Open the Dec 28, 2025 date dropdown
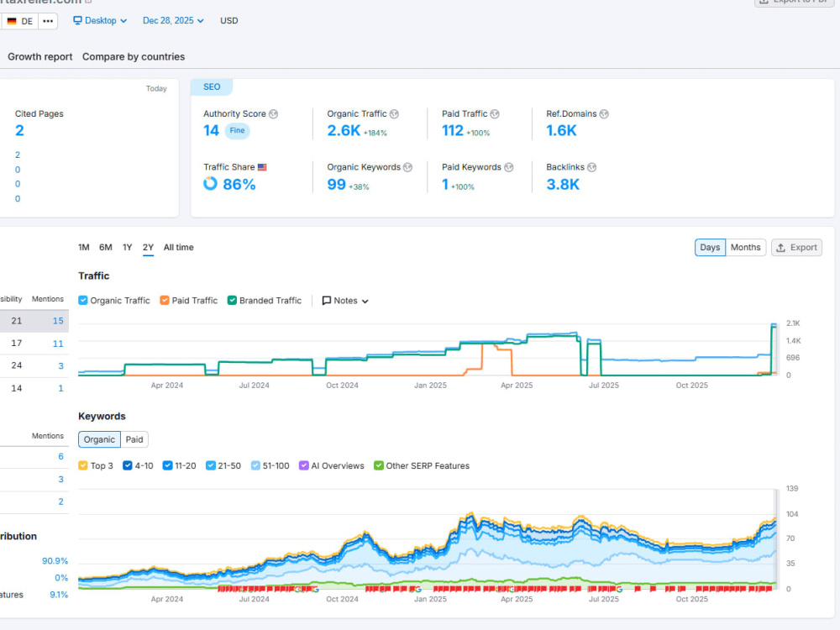 coord(173,21)
